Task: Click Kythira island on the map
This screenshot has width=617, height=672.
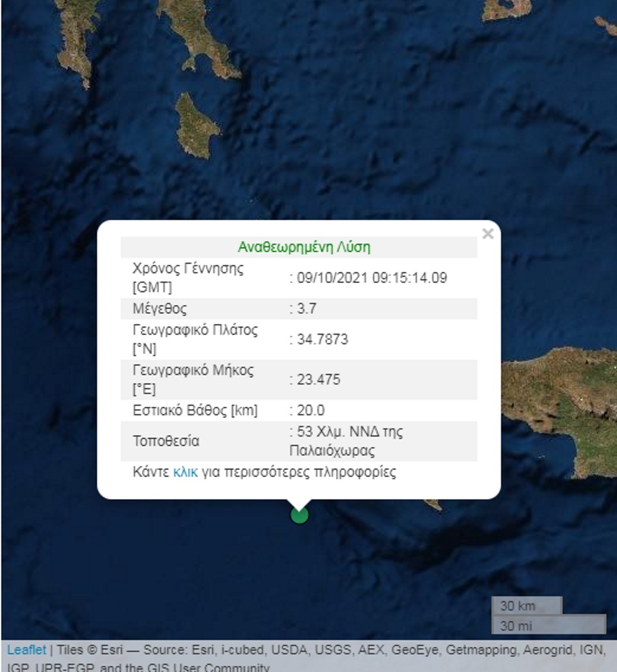Action: [196, 126]
